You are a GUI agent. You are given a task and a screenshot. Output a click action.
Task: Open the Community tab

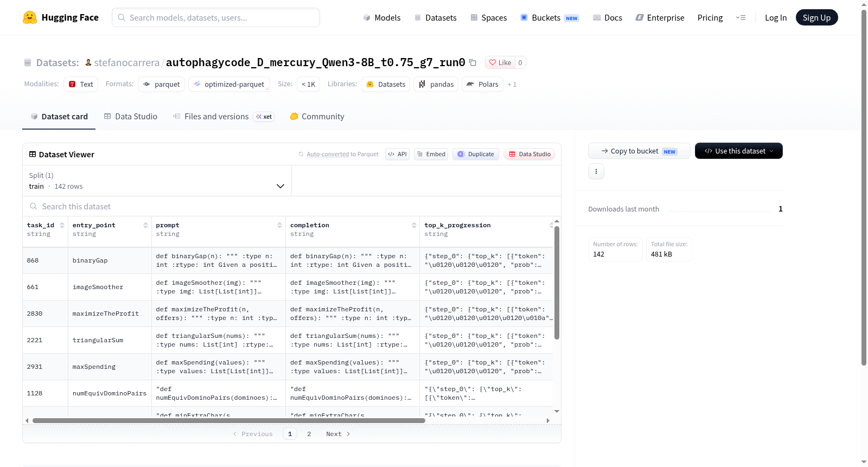(x=317, y=116)
